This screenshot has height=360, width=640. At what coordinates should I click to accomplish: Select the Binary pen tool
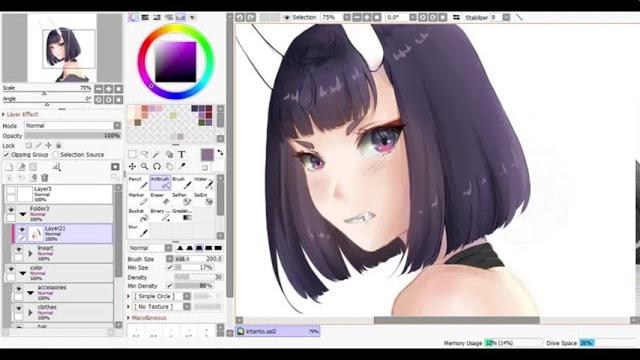point(160,215)
